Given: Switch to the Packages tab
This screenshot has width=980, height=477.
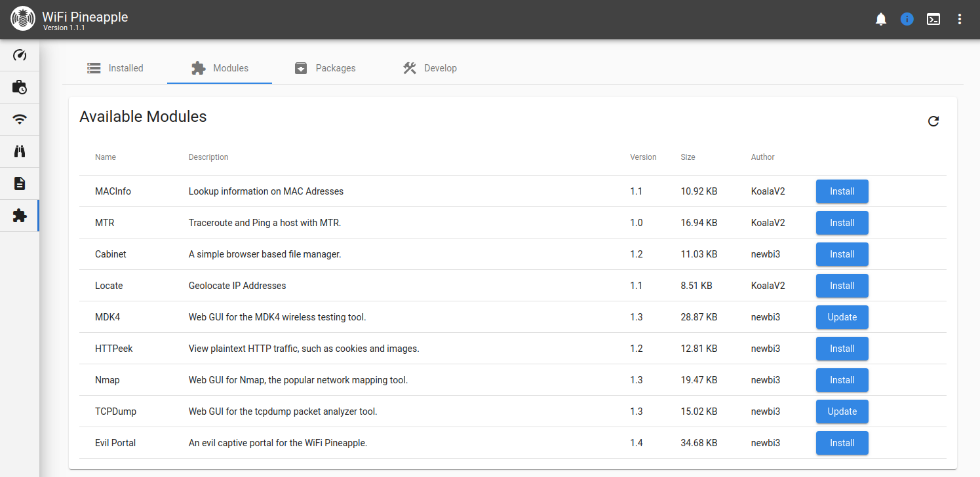Looking at the screenshot, I should (324, 68).
